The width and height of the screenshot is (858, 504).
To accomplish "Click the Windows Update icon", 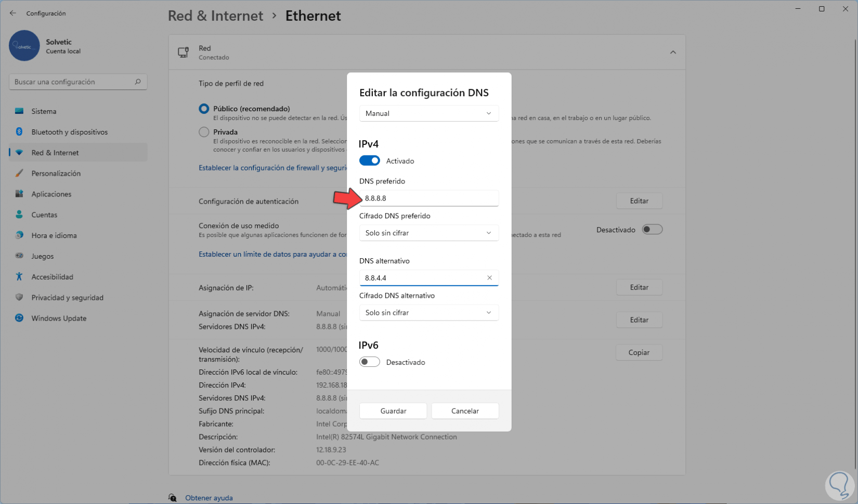I will [x=19, y=318].
